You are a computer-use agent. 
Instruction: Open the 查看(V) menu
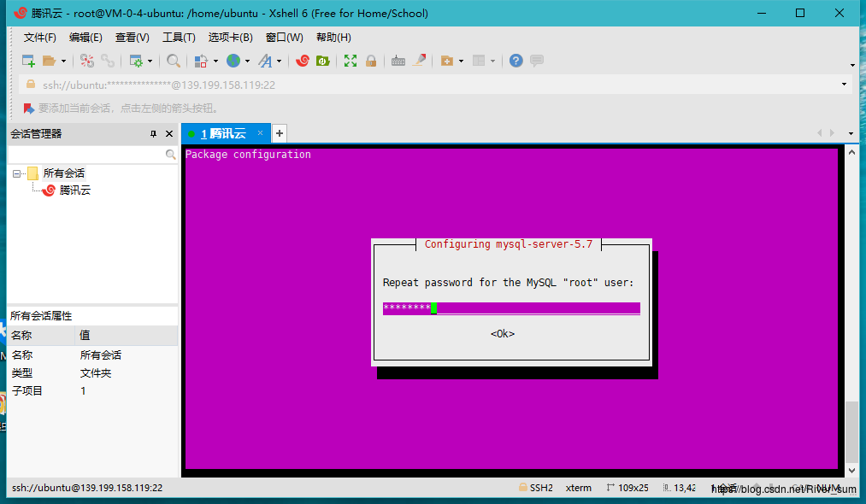tap(132, 38)
